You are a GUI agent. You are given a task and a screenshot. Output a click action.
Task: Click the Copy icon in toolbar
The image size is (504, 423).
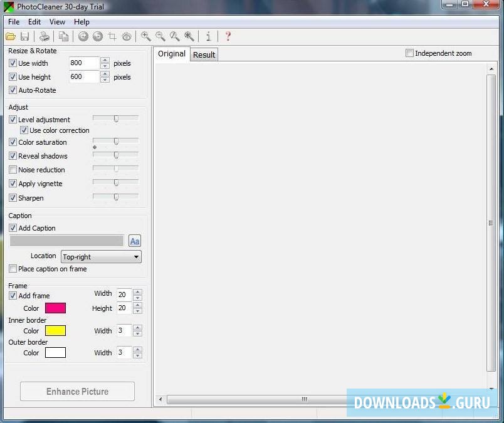coord(63,36)
